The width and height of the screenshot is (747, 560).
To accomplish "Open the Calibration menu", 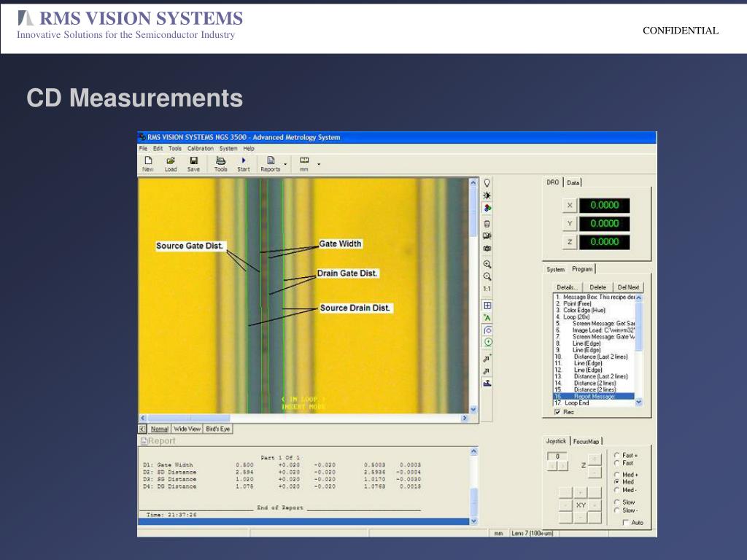I will [201, 149].
